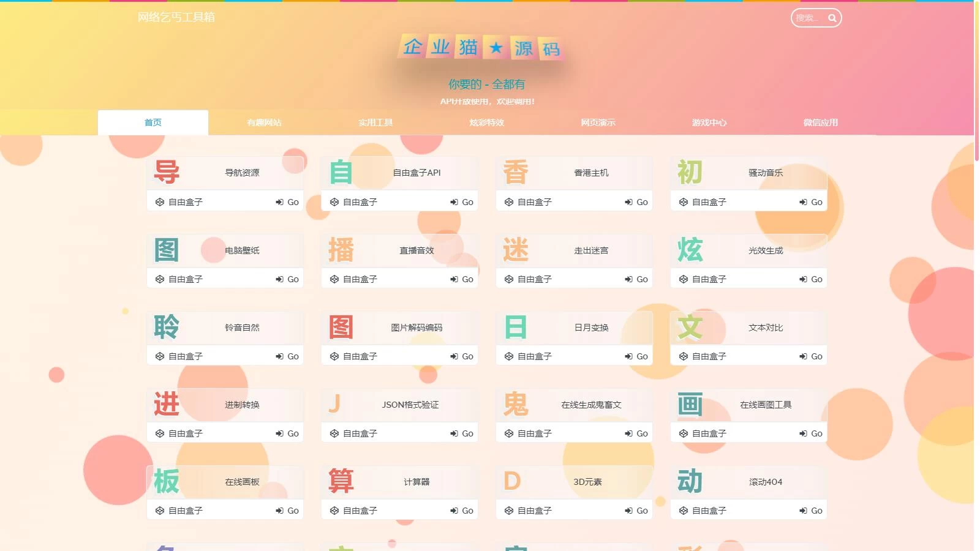Open the 游戏中心 tab
Viewport: 980px width, 551px height.
(708, 122)
